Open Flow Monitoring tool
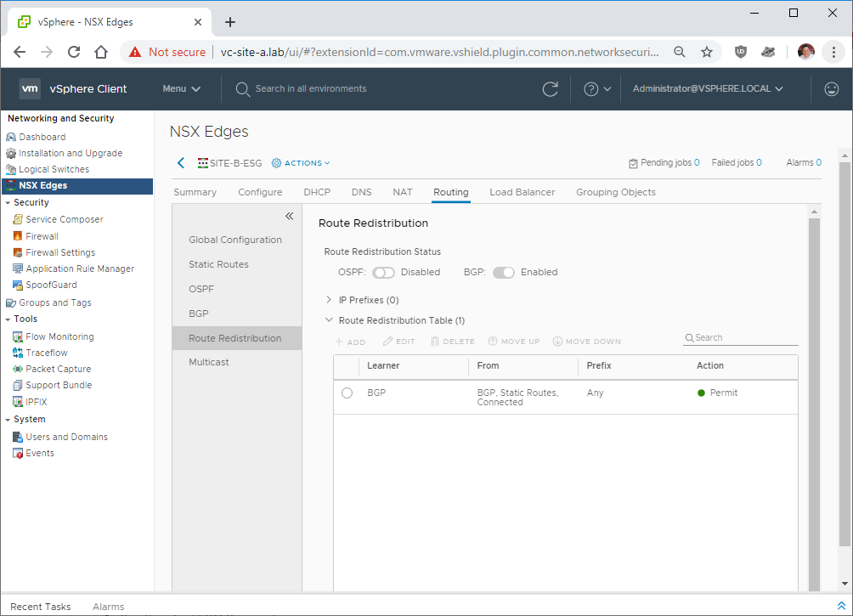The height and width of the screenshot is (616, 853). point(54,336)
